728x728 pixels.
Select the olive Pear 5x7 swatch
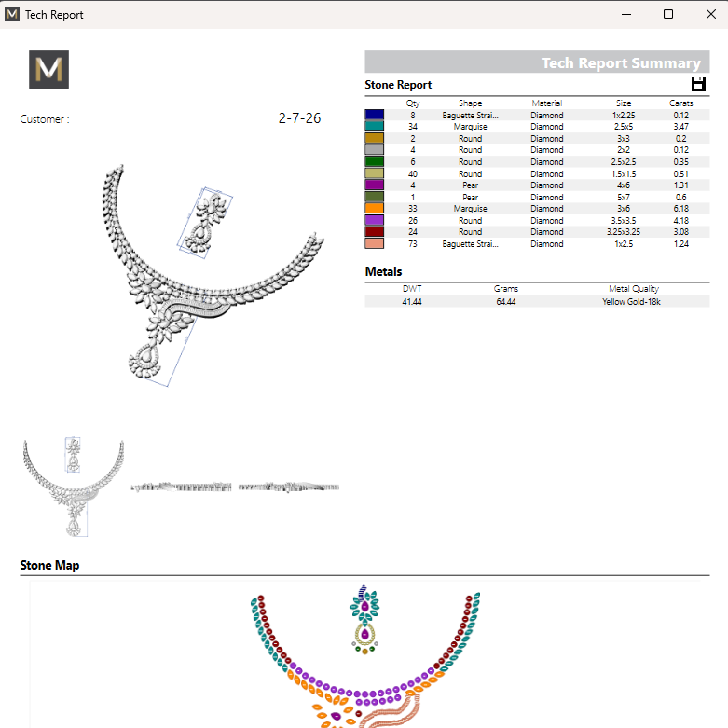pyautogui.click(x=374, y=197)
